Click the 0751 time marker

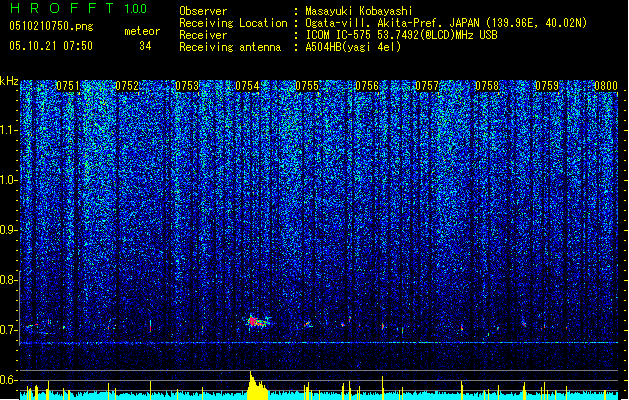coord(68,86)
